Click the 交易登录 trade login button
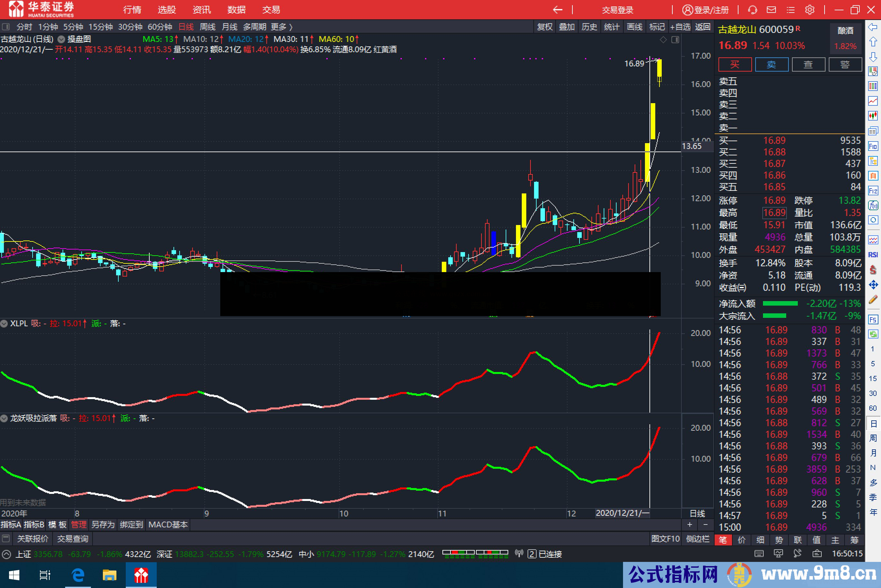881x588 pixels. click(x=617, y=10)
